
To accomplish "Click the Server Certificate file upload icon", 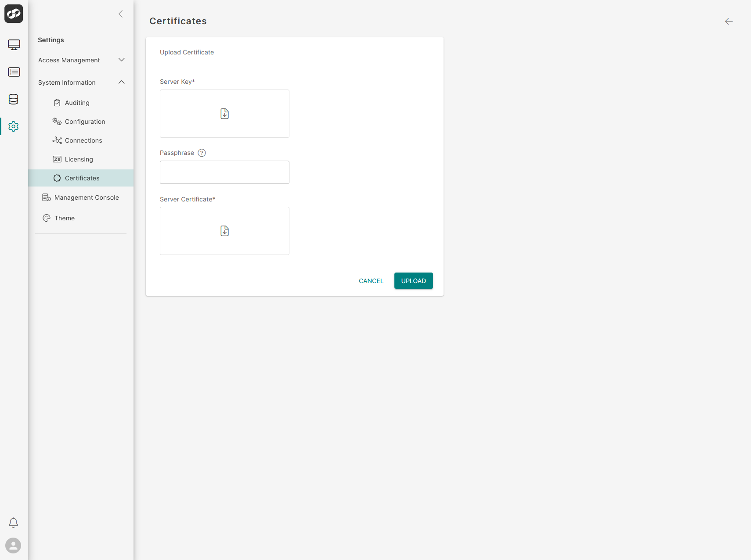I will (224, 231).
